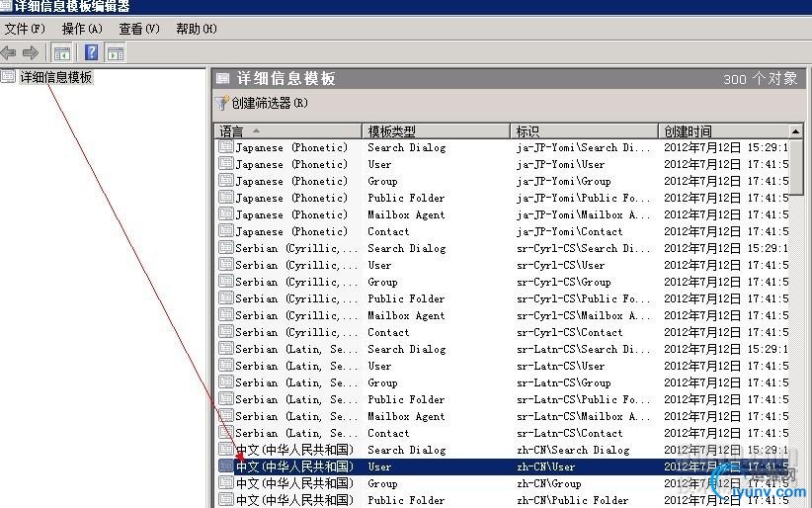Sort by the 模板类型 column header
This screenshot has height=508, width=812.
click(x=436, y=131)
